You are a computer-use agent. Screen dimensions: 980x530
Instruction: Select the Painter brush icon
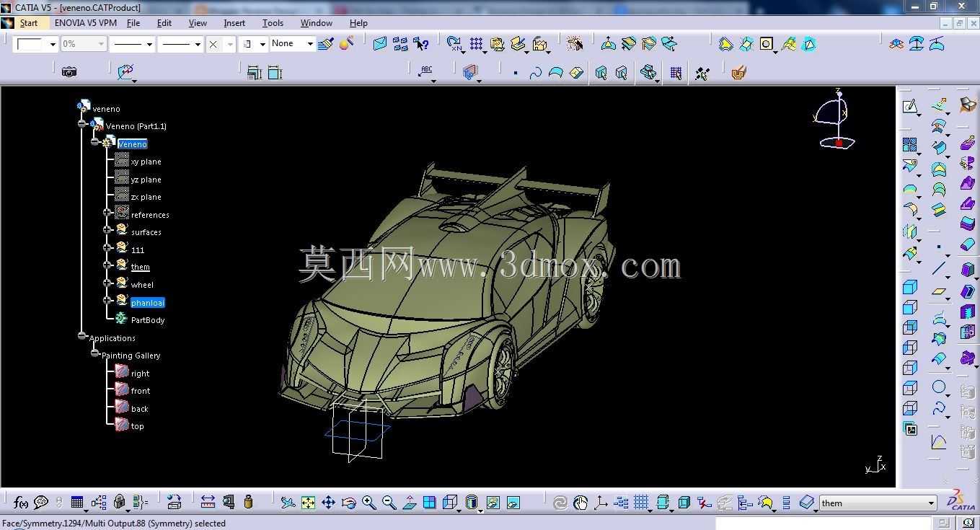(x=325, y=44)
